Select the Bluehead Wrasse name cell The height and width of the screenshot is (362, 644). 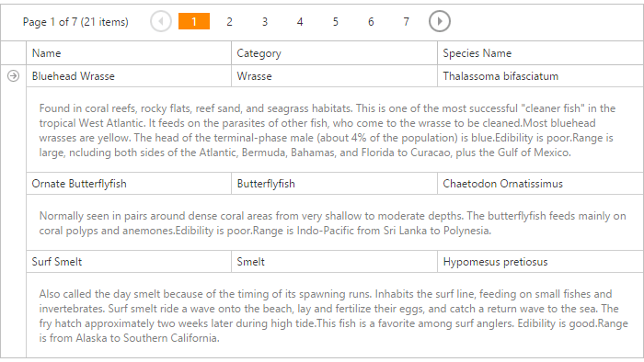[x=129, y=76]
